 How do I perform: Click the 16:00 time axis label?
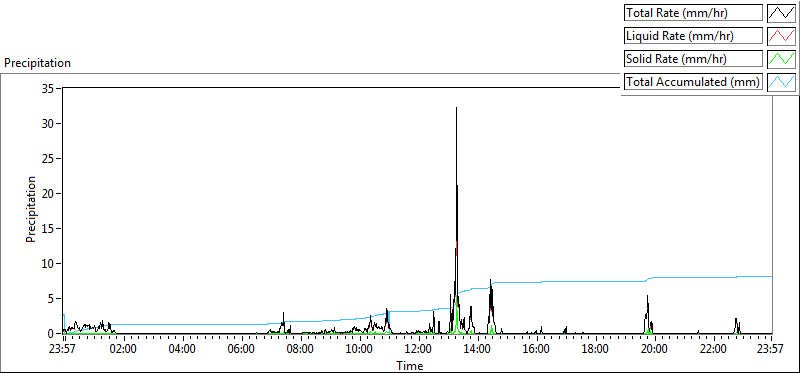click(537, 350)
